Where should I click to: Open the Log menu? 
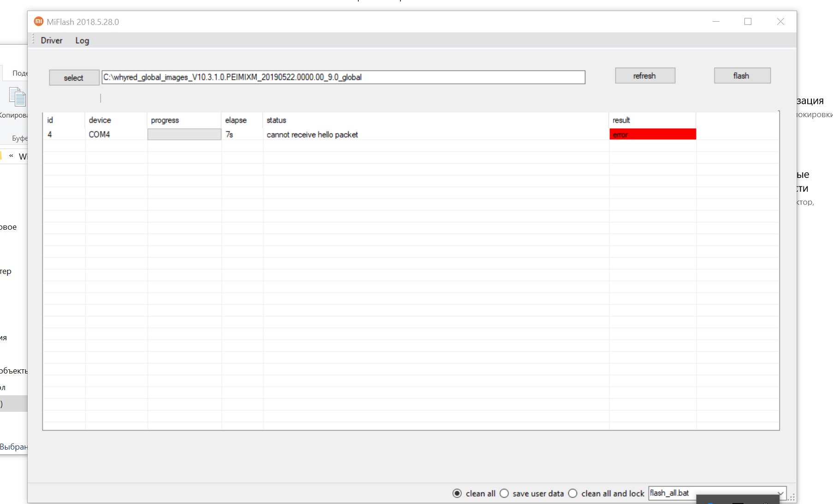pos(82,41)
